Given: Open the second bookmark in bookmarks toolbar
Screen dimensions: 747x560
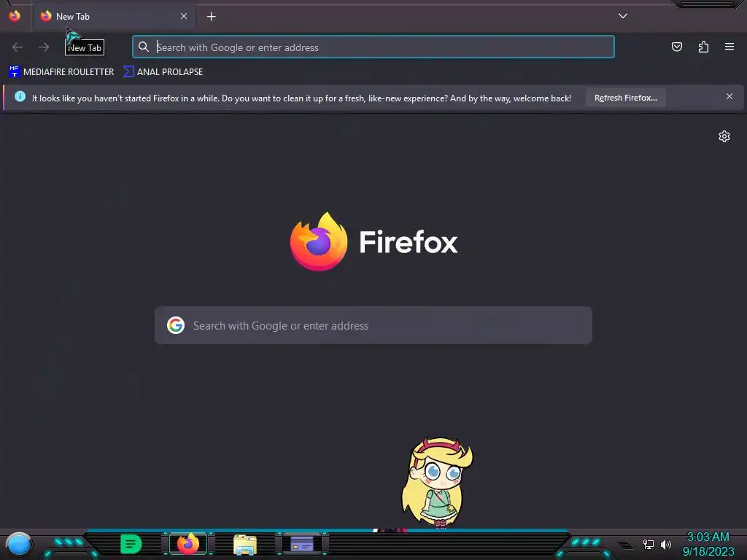Looking at the screenshot, I should tap(163, 72).
